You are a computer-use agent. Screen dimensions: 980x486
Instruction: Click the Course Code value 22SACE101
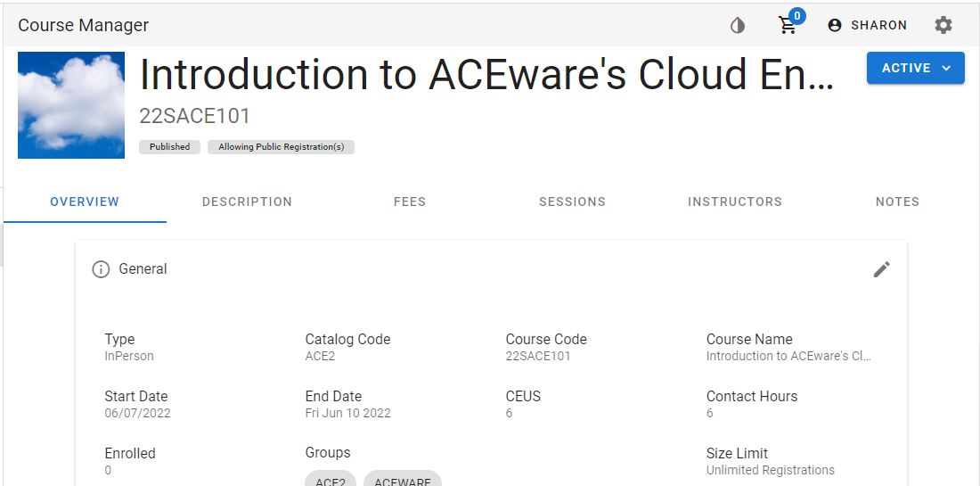pyautogui.click(x=537, y=356)
